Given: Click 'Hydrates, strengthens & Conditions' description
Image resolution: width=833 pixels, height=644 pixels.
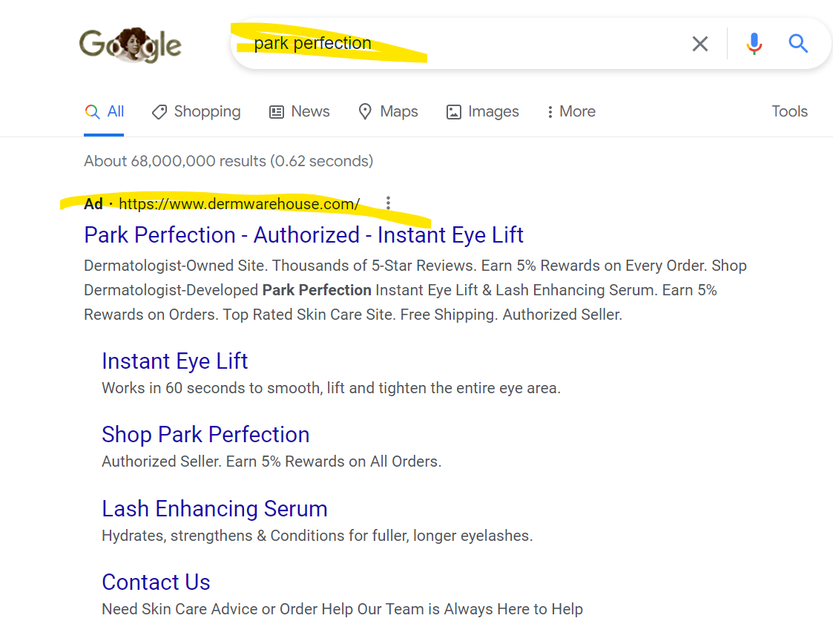Looking at the screenshot, I should click(317, 536).
